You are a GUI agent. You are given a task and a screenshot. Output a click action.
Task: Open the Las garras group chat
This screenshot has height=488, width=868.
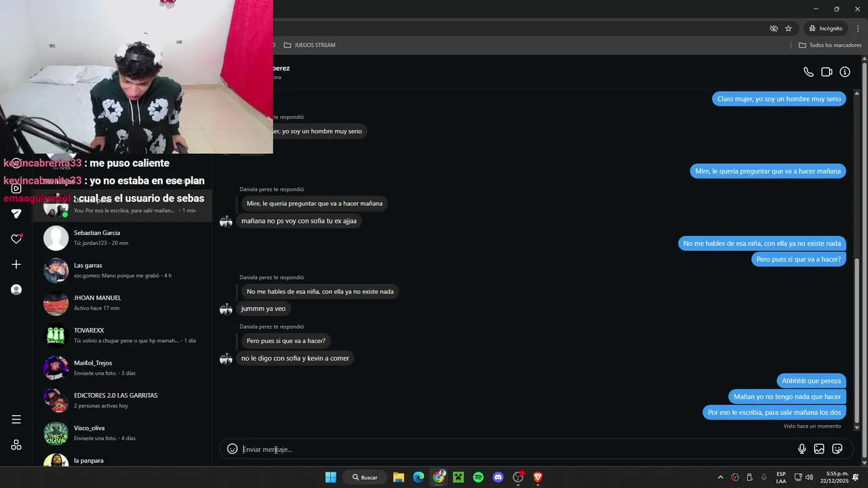(x=123, y=270)
